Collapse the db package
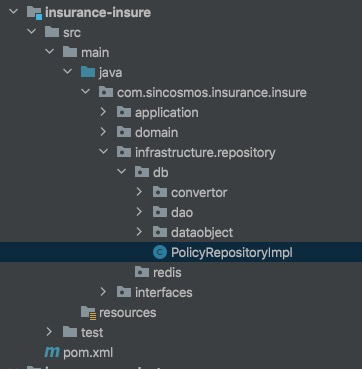The image size is (362, 369). [122, 172]
